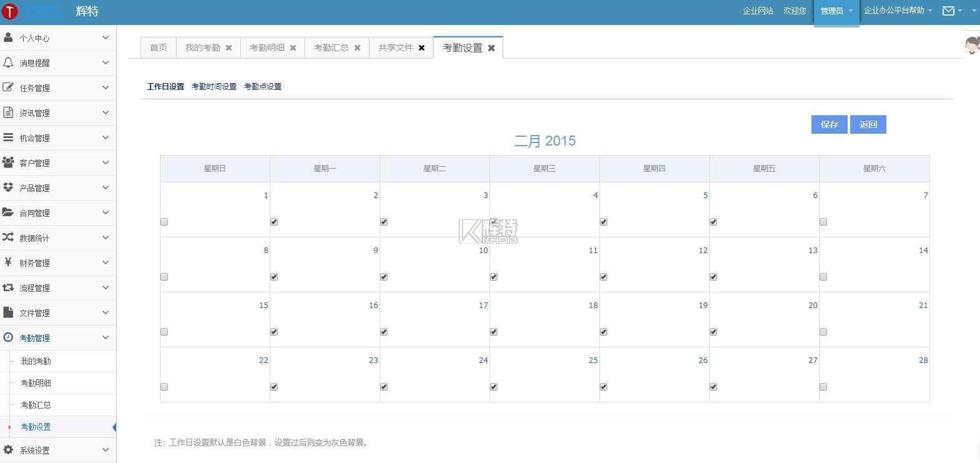Viewport: 980px width, 463px height.
Task: Expand the 合同管理 chevron arrow
Action: (x=105, y=212)
